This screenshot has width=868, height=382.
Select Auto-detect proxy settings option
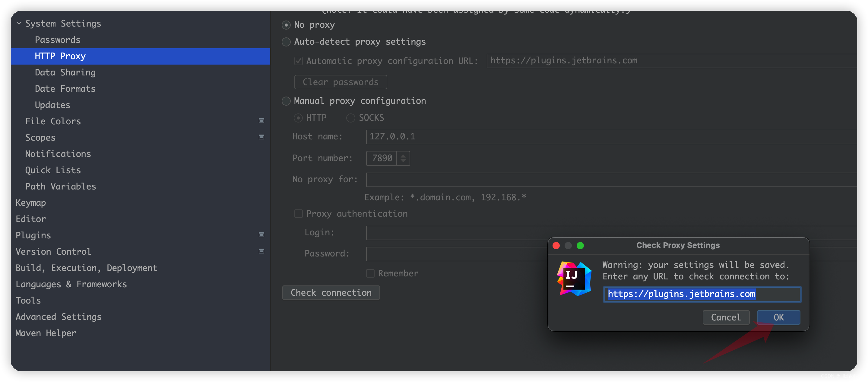pos(286,42)
